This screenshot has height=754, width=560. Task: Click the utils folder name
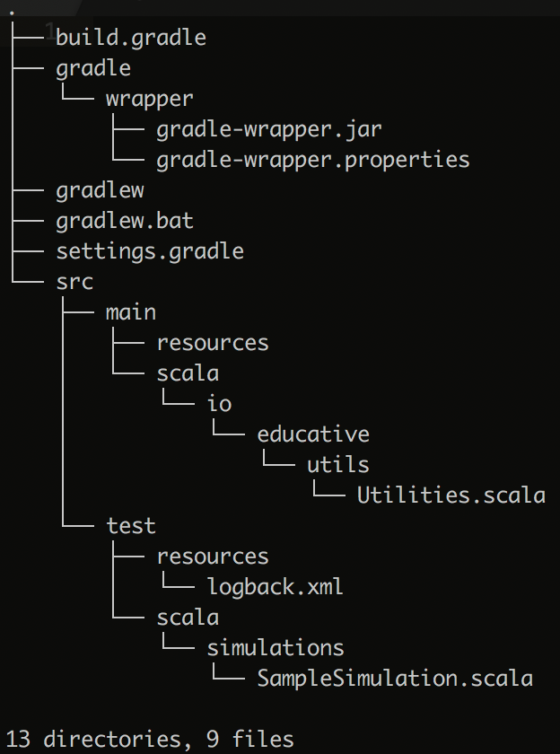click(x=338, y=465)
